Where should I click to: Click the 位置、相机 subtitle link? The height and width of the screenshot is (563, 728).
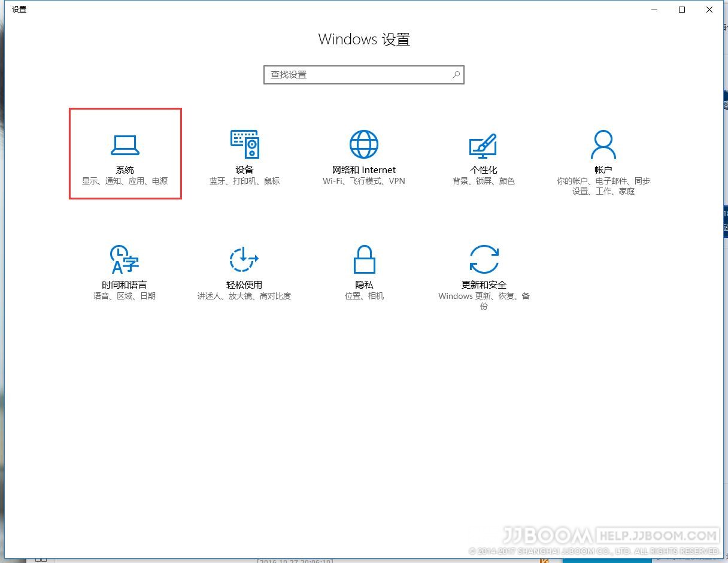(363, 295)
